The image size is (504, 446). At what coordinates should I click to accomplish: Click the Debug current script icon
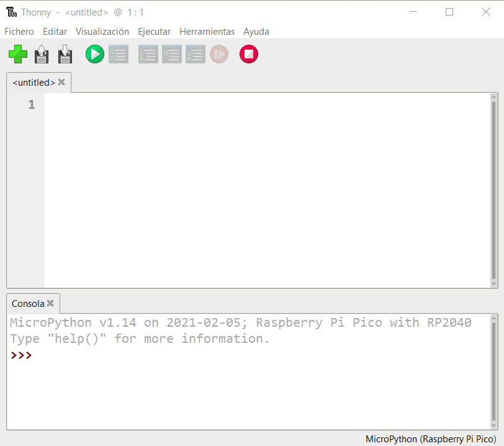[119, 55]
